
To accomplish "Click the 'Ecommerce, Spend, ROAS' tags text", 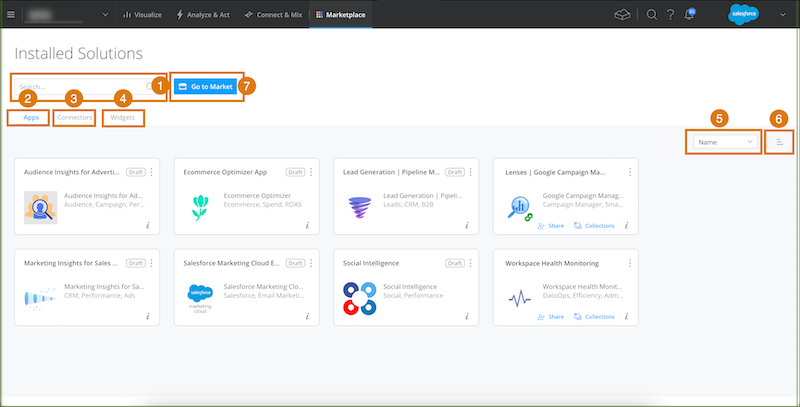I will click(x=263, y=205).
